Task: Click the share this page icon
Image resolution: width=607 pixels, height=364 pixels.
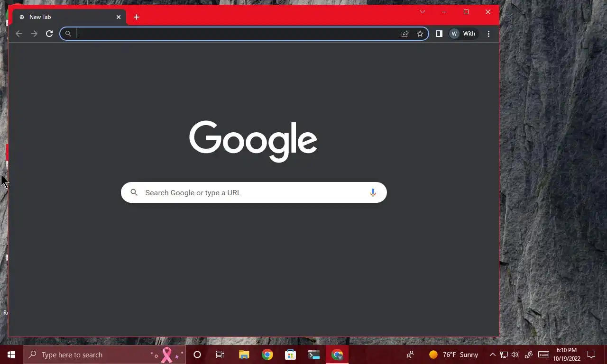Action: click(405, 34)
